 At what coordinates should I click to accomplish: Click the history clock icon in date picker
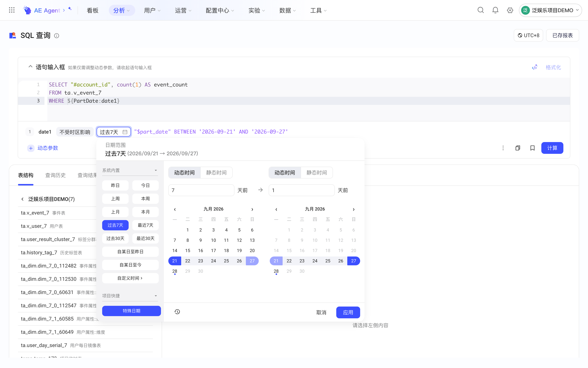[x=177, y=312]
